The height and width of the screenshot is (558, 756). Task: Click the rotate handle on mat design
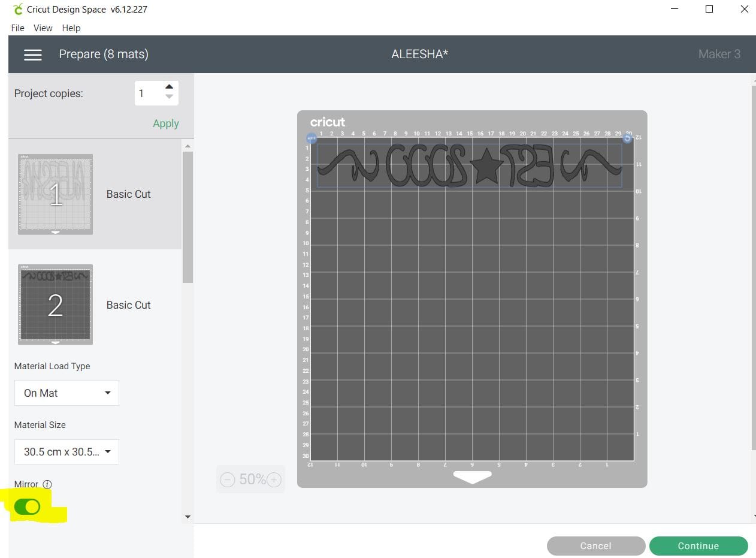[627, 138]
